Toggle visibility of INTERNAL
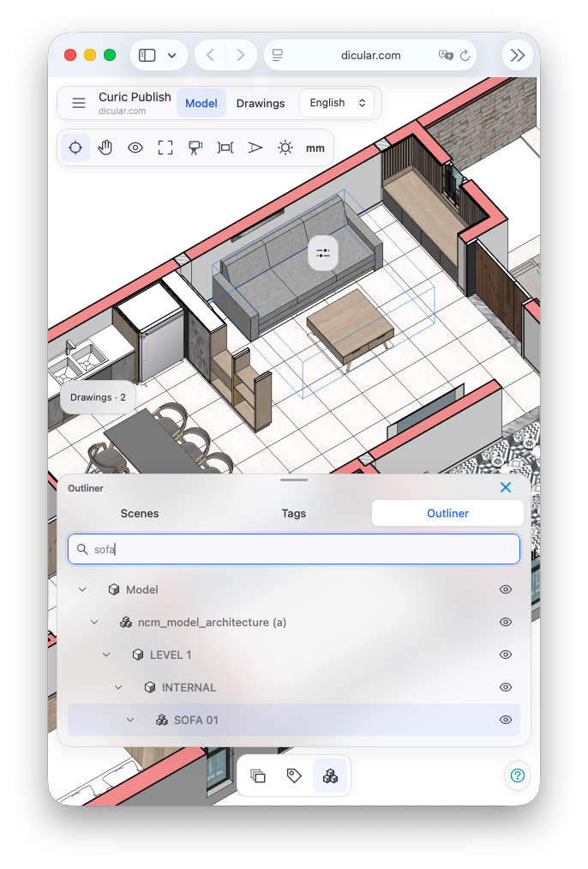This screenshot has width=588, height=869. tap(506, 687)
